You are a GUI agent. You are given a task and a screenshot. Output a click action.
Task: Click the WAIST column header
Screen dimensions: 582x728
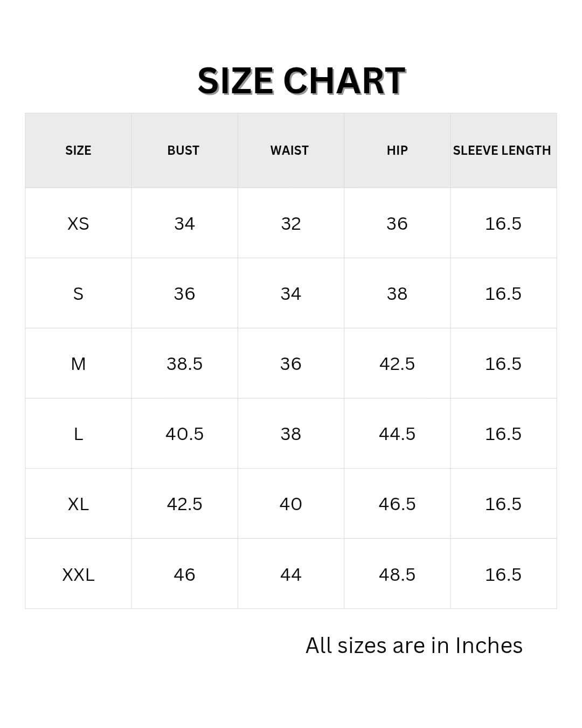(x=289, y=150)
